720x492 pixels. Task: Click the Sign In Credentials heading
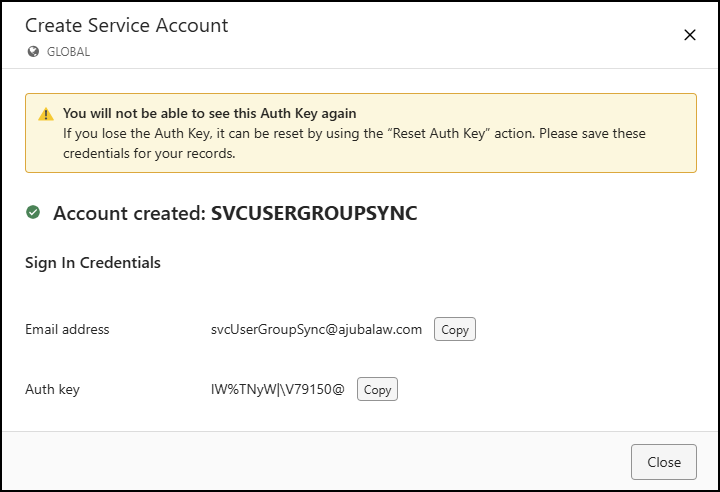pyautogui.click(x=93, y=263)
